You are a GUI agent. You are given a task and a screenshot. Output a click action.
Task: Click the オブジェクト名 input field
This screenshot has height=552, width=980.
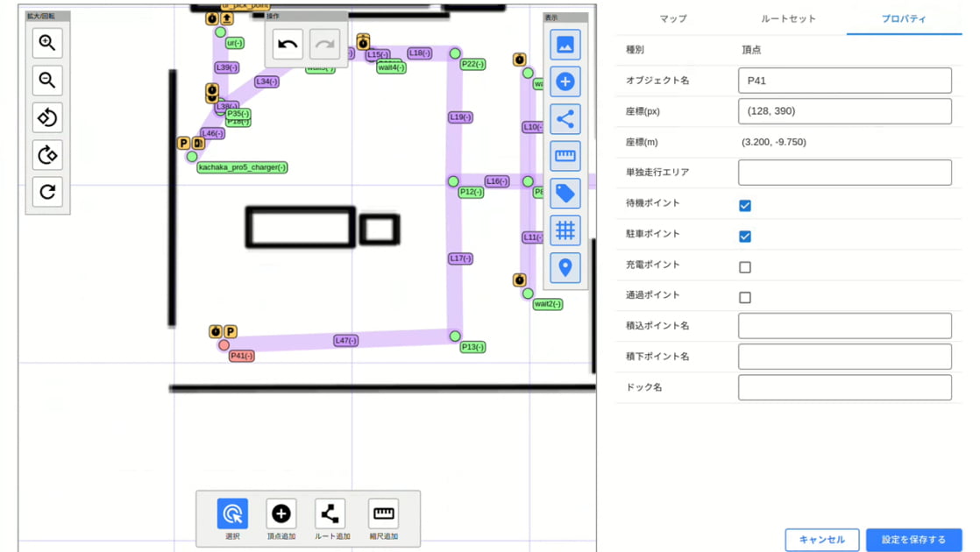(x=844, y=81)
